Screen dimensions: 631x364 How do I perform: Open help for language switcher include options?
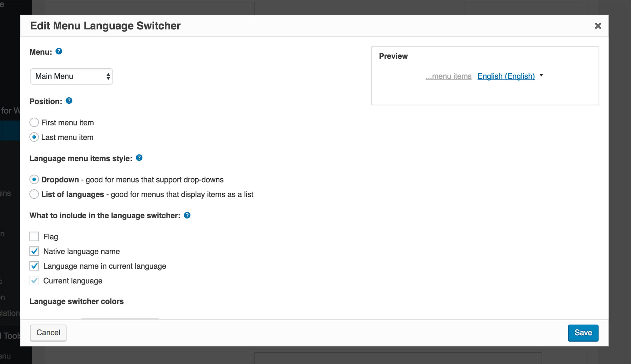(x=187, y=215)
